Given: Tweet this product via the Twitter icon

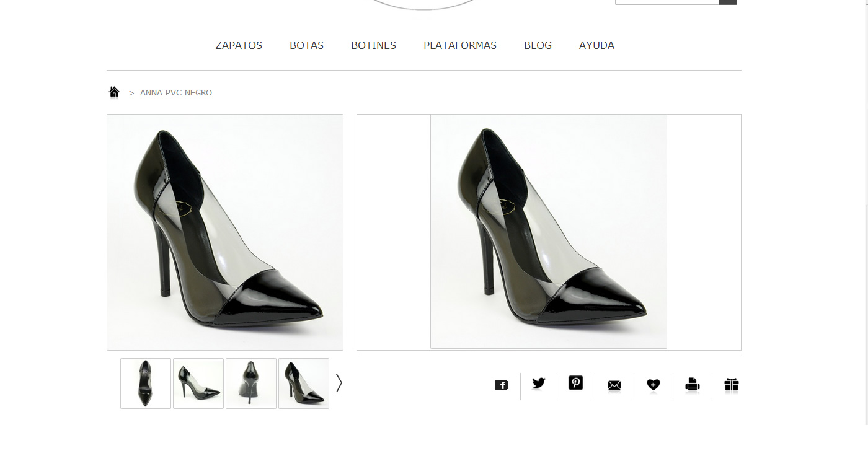Looking at the screenshot, I should (x=538, y=384).
